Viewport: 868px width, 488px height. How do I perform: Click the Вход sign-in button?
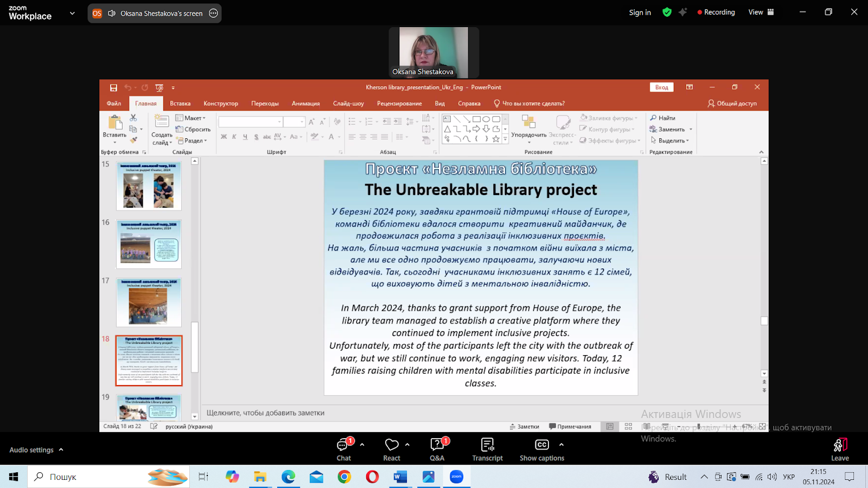click(x=661, y=87)
